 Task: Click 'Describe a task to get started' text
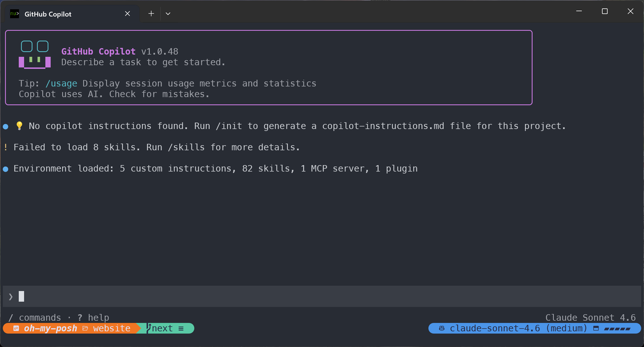tap(143, 62)
